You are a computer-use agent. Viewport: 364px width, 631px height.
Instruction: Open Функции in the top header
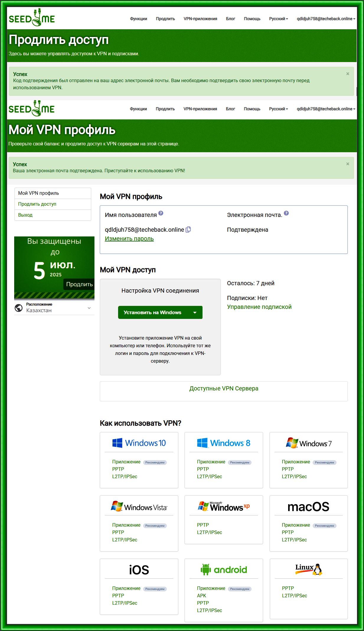[138, 19]
